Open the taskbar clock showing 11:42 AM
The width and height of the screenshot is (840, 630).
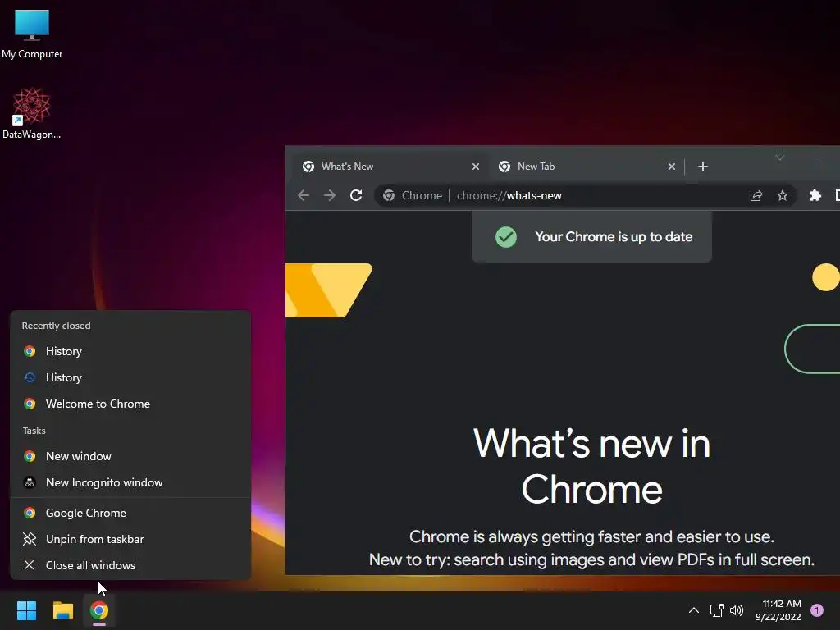[778, 610]
